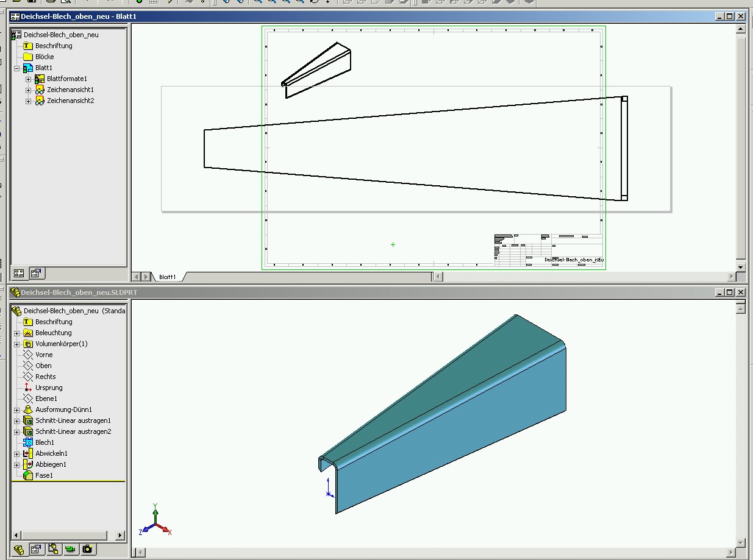Open the green camera manager tab
The image size is (753, 560).
70,549
